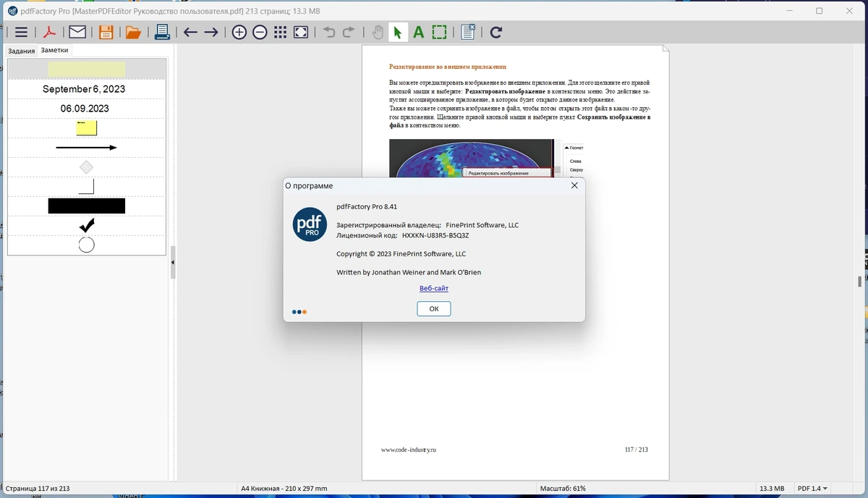This screenshot has height=498, width=868.
Task: Click Written by Jonathan Weiner line
Action: point(409,272)
